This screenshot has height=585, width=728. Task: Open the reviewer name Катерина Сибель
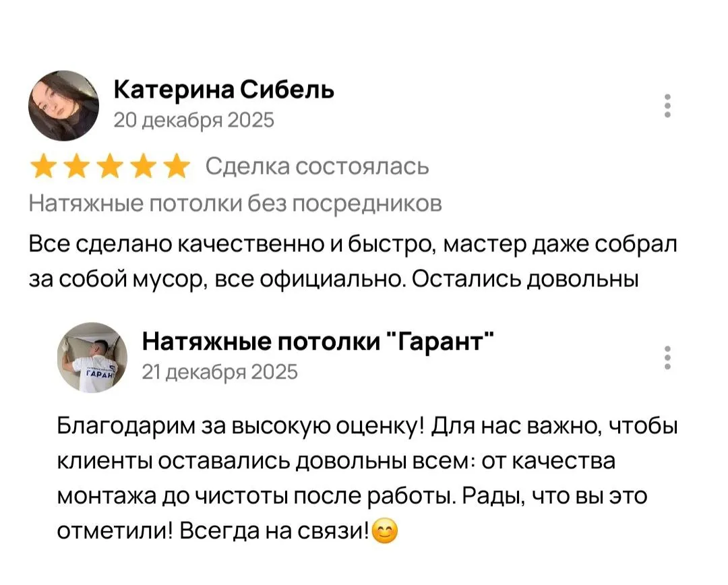click(223, 90)
